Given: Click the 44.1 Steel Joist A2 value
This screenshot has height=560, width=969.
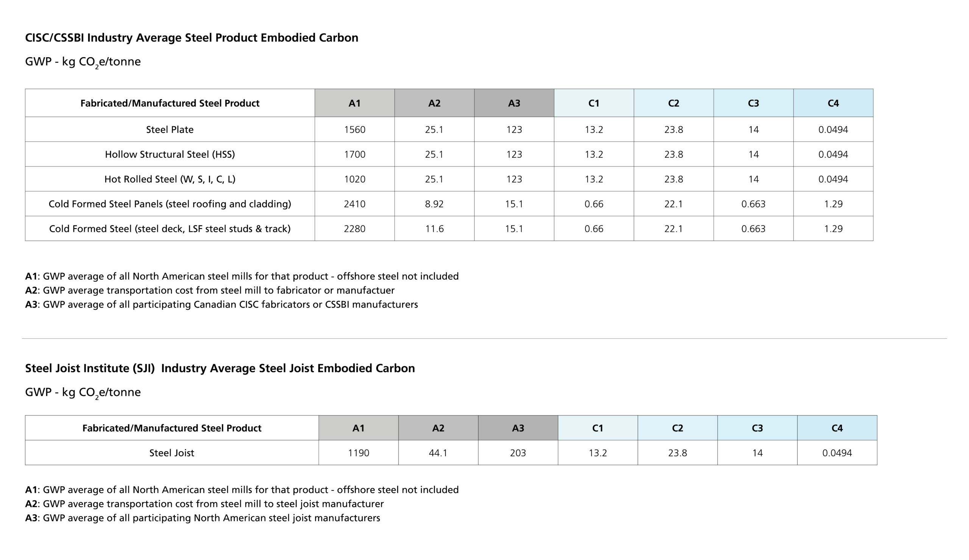Looking at the screenshot, I should [x=438, y=453].
